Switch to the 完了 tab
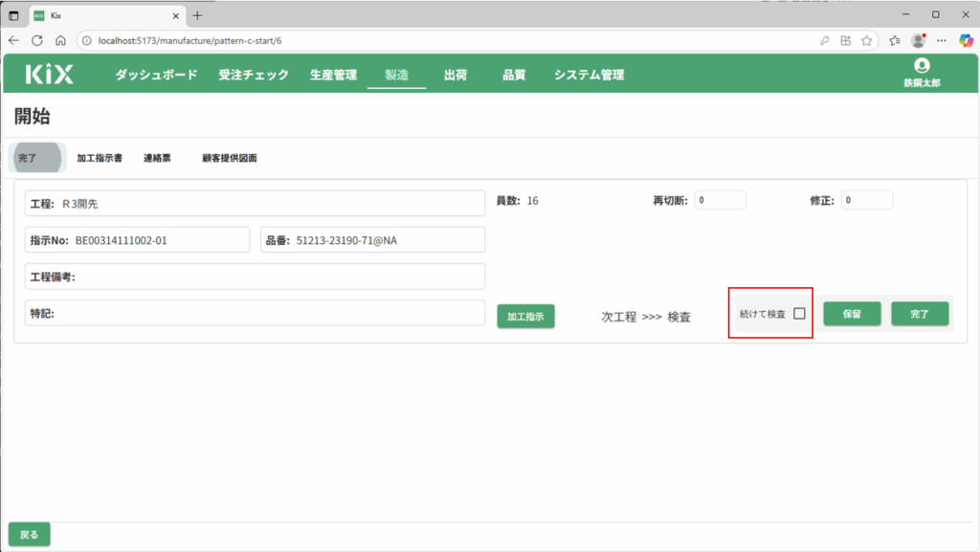 37,158
